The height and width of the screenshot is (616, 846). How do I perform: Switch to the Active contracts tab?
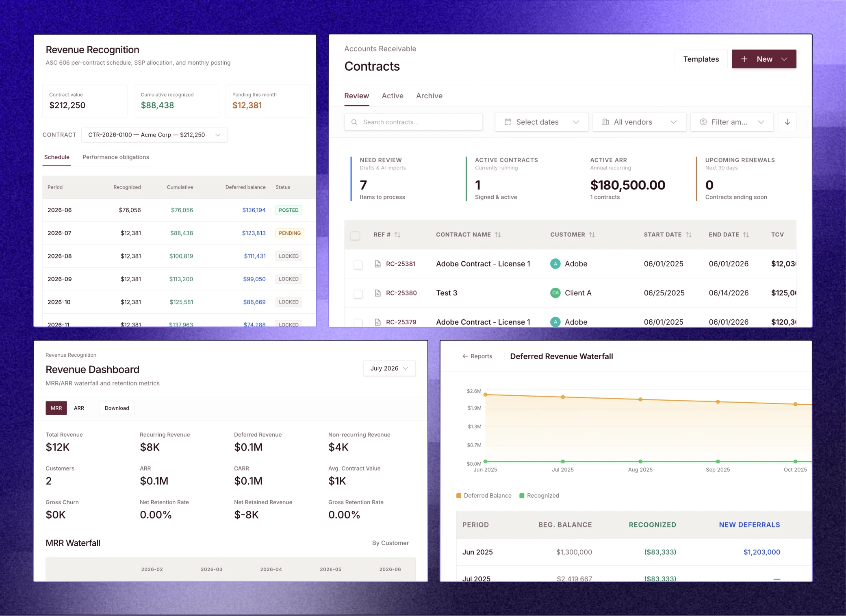(x=393, y=96)
